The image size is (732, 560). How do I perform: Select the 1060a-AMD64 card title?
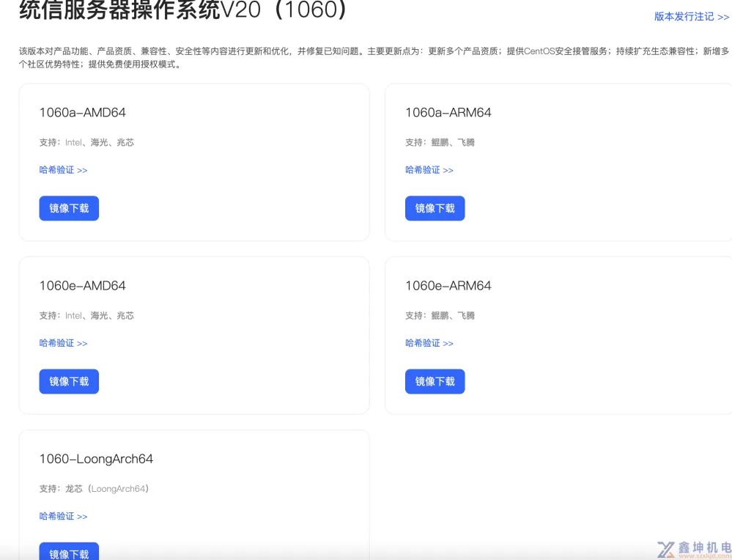[x=83, y=113]
